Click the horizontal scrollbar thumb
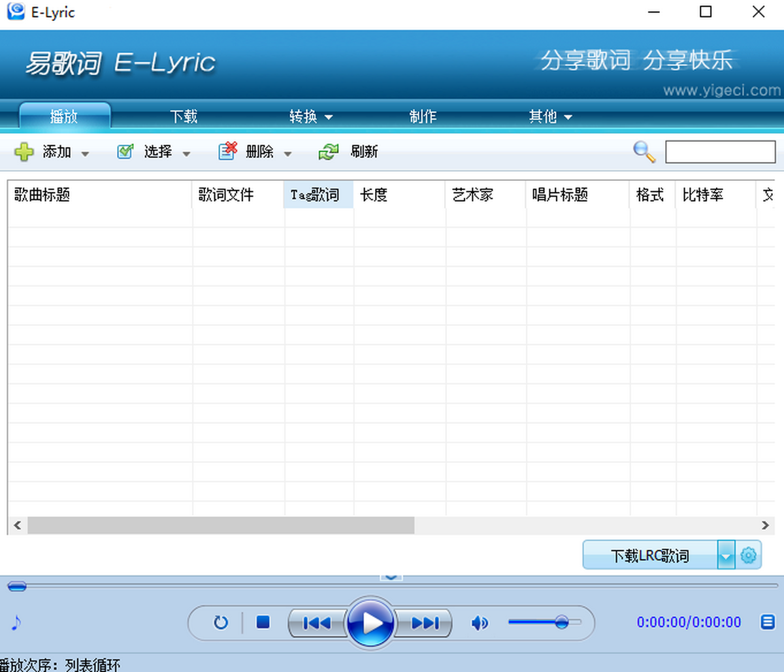The height and width of the screenshot is (672, 784). point(221,525)
